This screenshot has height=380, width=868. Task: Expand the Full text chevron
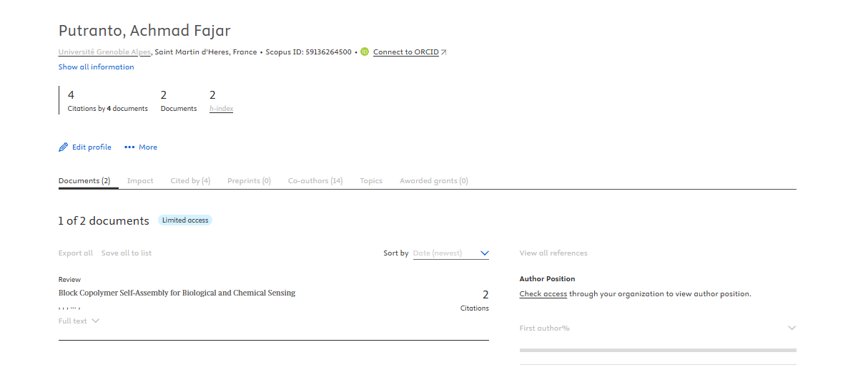pos(96,321)
